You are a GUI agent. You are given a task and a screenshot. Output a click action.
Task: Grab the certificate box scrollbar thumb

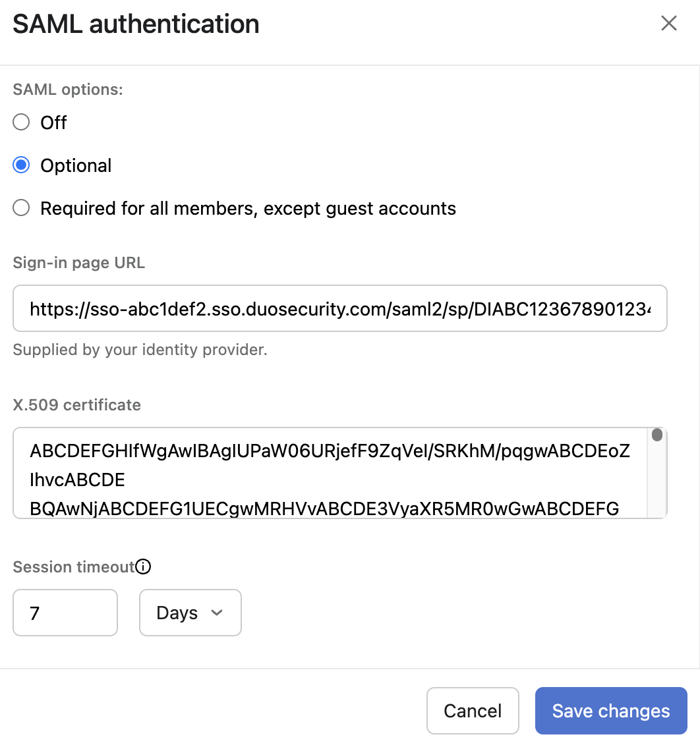[x=656, y=435]
